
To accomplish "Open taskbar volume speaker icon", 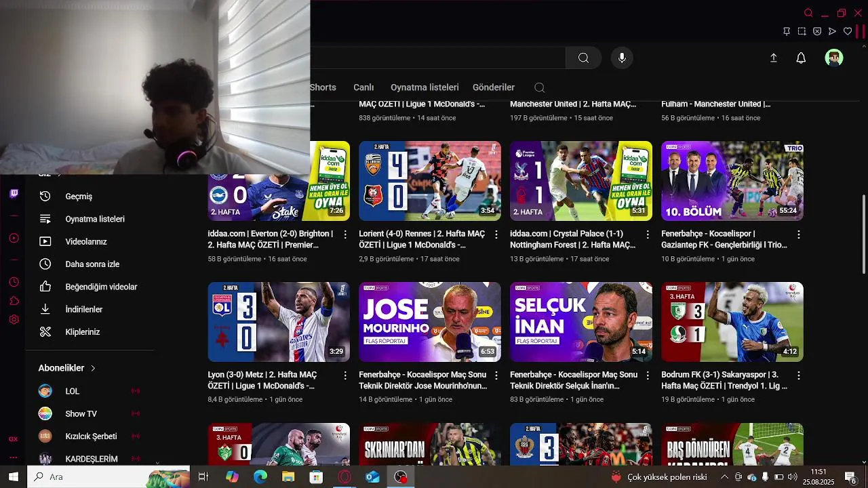I will 792,477.
